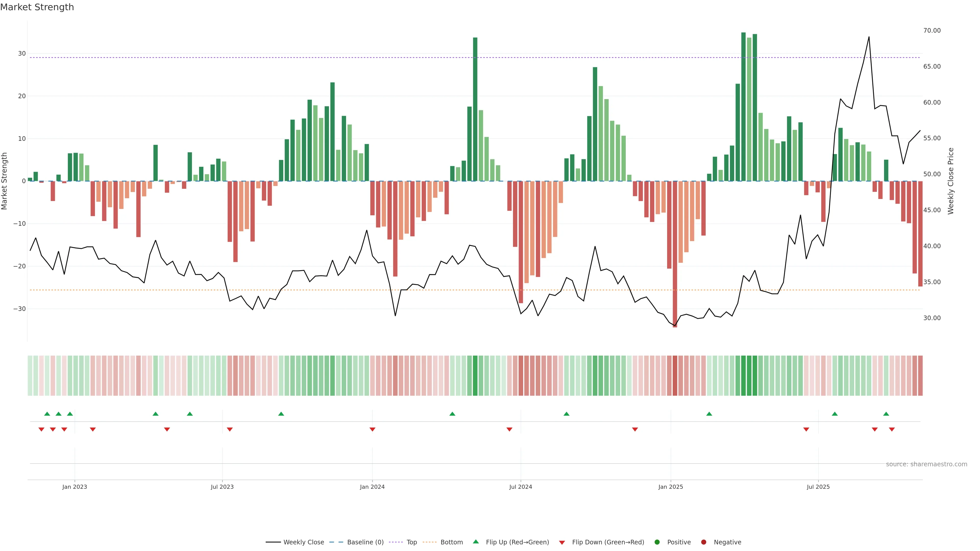980x551 pixels.
Task: Click the dark red Negative circle in legend
Action: [703, 542]
